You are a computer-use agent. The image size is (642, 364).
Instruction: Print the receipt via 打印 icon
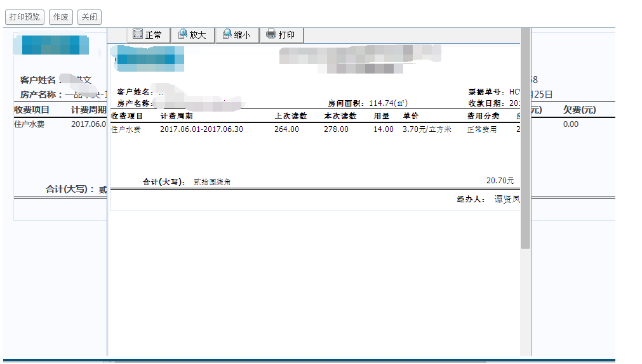[x=280, y=35]
